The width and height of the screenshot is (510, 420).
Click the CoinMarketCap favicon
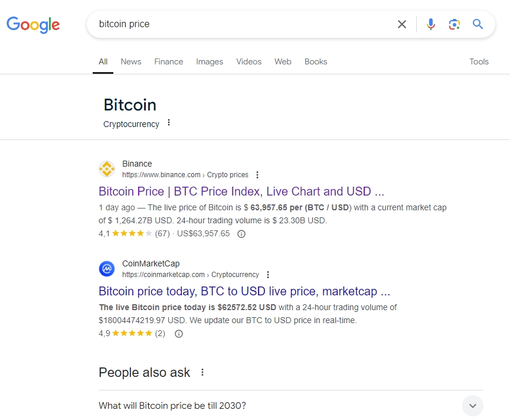(107, 269)
